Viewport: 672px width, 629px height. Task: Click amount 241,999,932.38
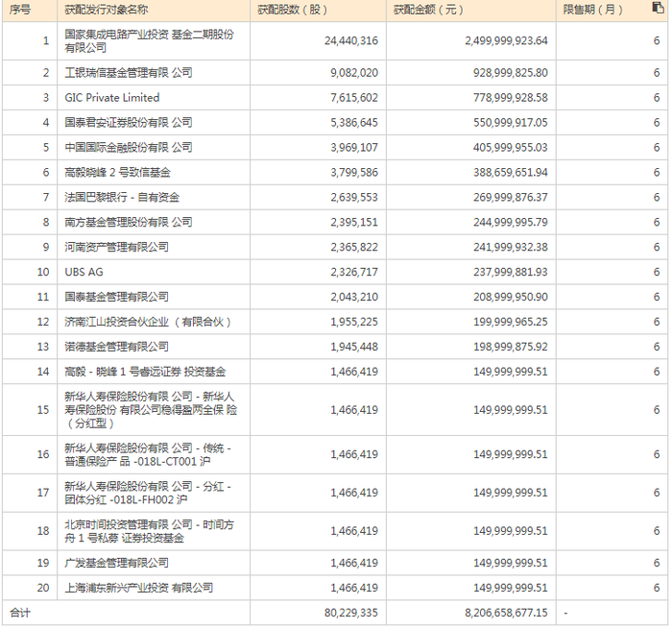point(511,247)
